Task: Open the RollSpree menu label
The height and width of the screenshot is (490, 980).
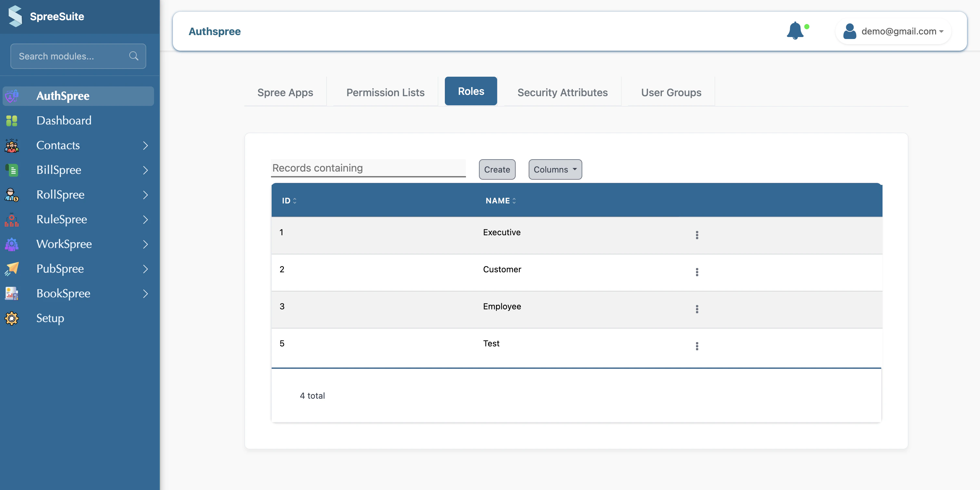Action: [60, 195]
